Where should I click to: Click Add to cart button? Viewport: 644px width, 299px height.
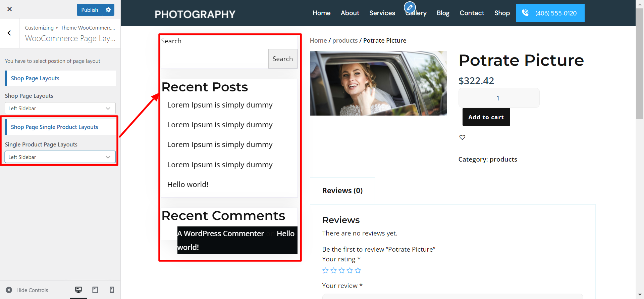click(486, 117)
